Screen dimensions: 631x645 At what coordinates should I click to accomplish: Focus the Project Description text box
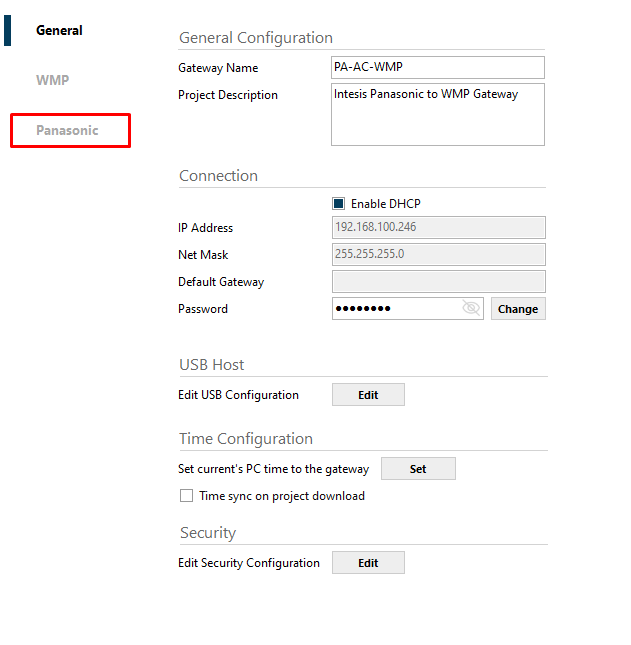438,114
